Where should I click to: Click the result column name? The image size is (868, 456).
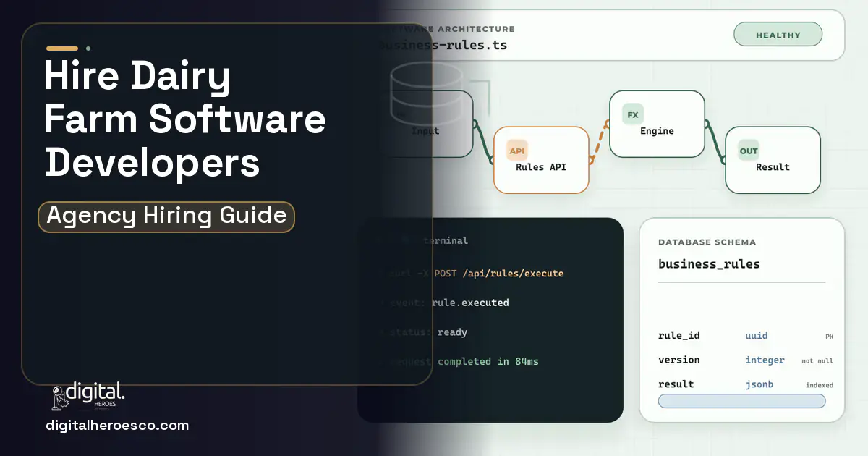pos(676,384)
